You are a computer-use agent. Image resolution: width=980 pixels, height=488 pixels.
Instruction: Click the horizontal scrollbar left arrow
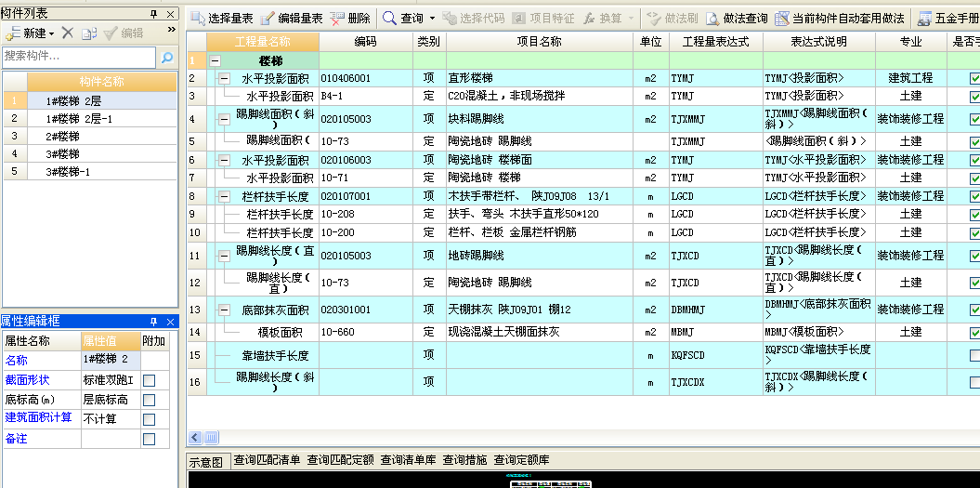click(x=195, y=437)
